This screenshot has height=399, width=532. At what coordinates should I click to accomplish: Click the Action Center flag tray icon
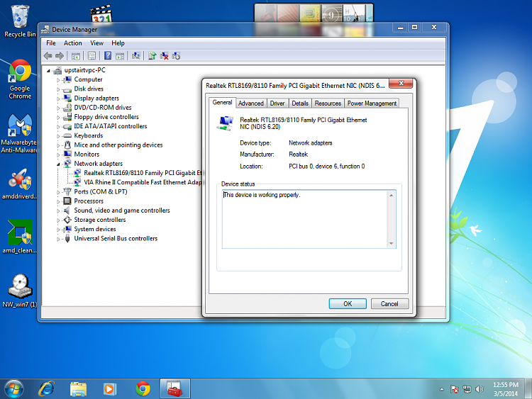454,389
